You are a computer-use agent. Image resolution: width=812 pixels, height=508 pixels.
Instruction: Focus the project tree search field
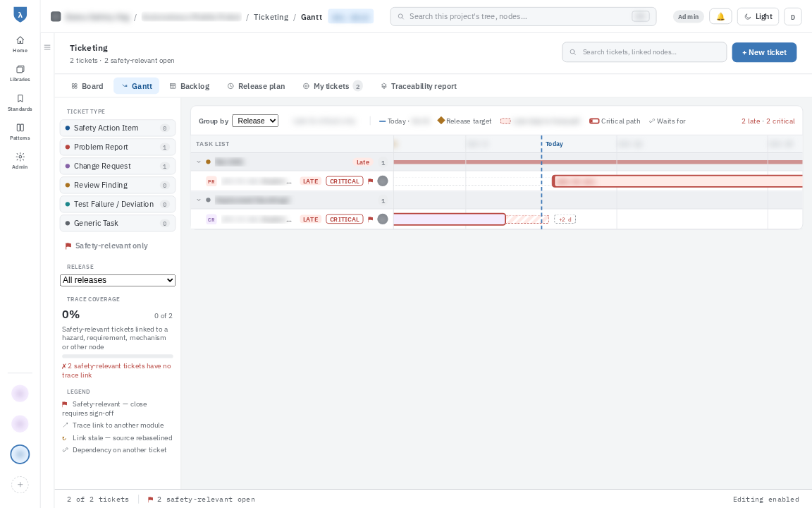523,17
